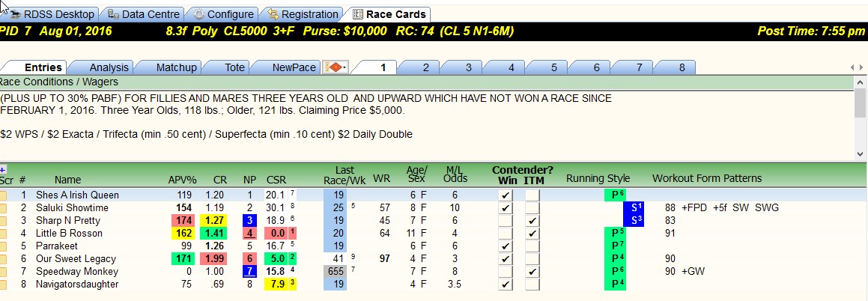Select horse name Shes A Irish Queen
The image size is (868, 301).
(x=77, y=195)
